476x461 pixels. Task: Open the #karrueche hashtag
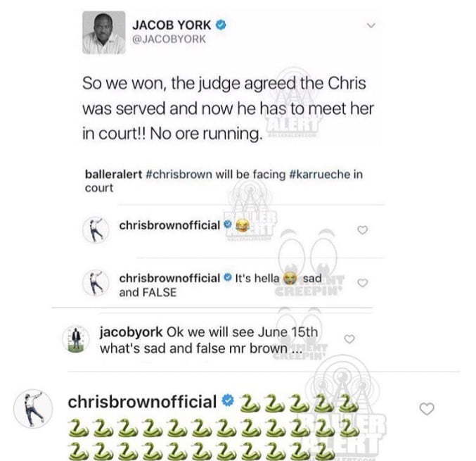pos(320,175)
